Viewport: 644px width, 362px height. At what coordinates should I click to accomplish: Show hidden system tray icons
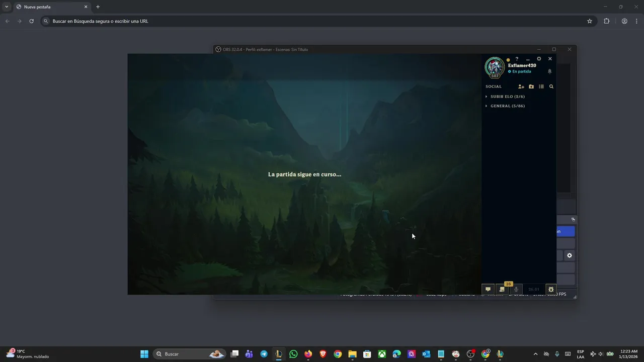pos(535,354)
